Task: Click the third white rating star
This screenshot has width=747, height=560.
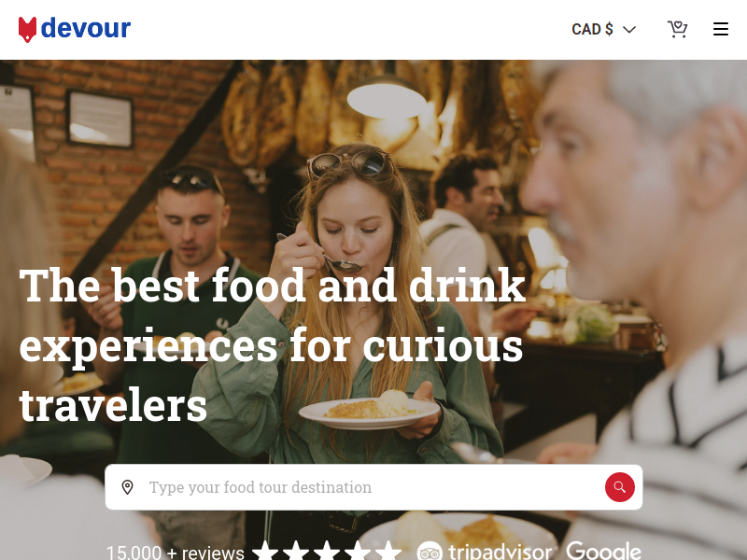Action: (x=327, y=552)
